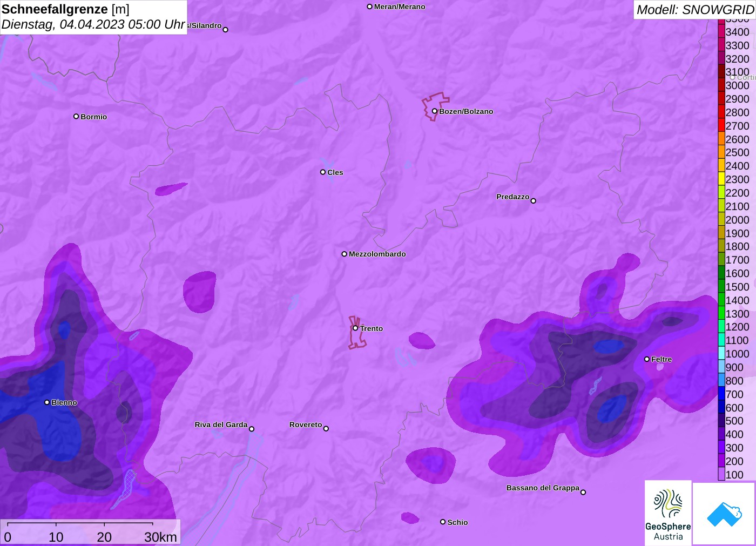Select the 1300 m legend color swatch

pyautogui.click(x=721, y=314)
